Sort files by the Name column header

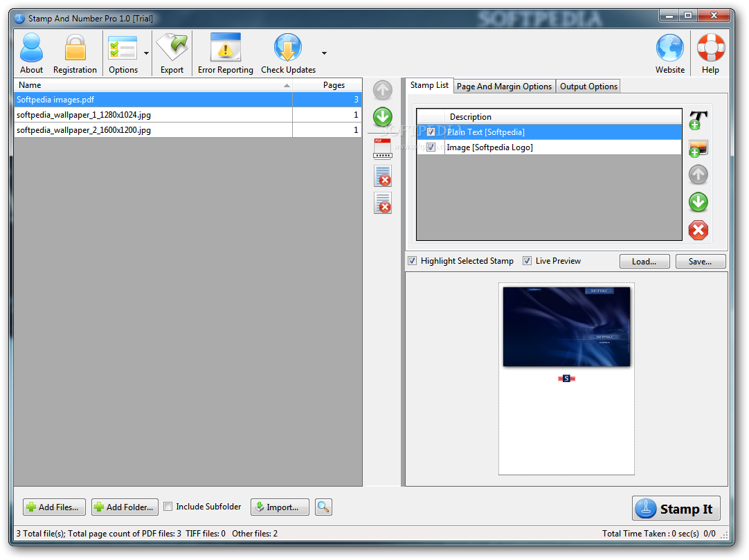coord(154,85)
